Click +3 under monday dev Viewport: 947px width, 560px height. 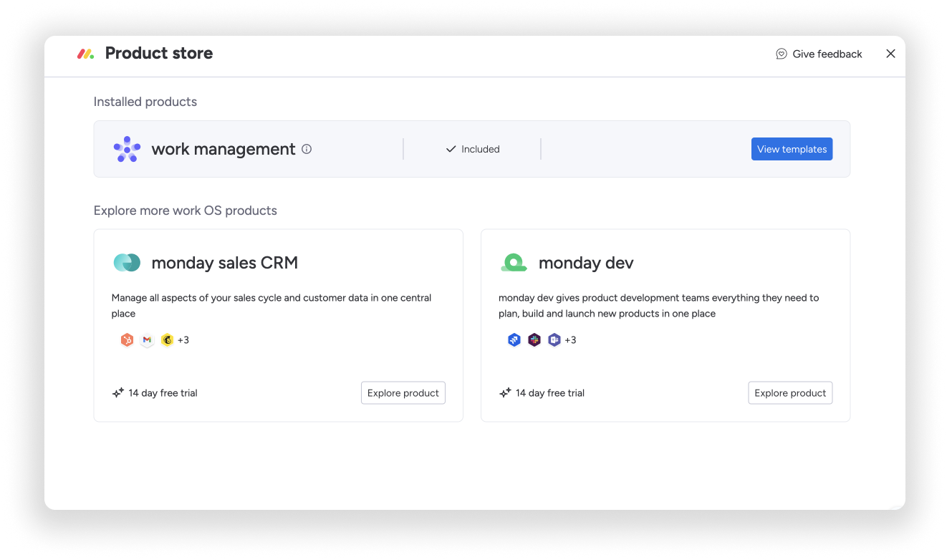570,340
